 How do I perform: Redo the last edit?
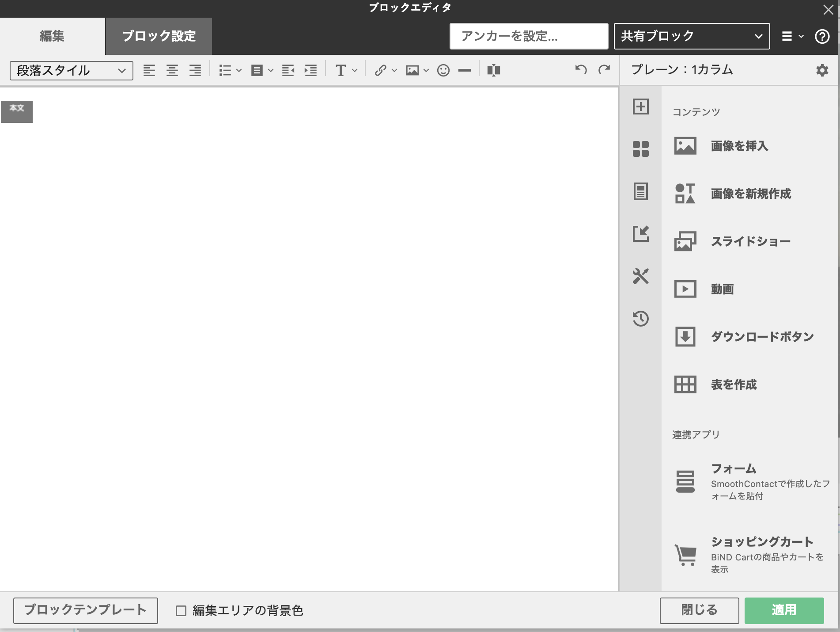pyautogui.click(x=604, y=69)
